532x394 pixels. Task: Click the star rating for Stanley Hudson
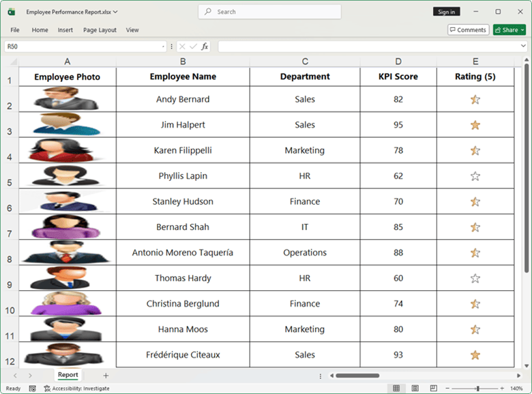coord(475,201)
